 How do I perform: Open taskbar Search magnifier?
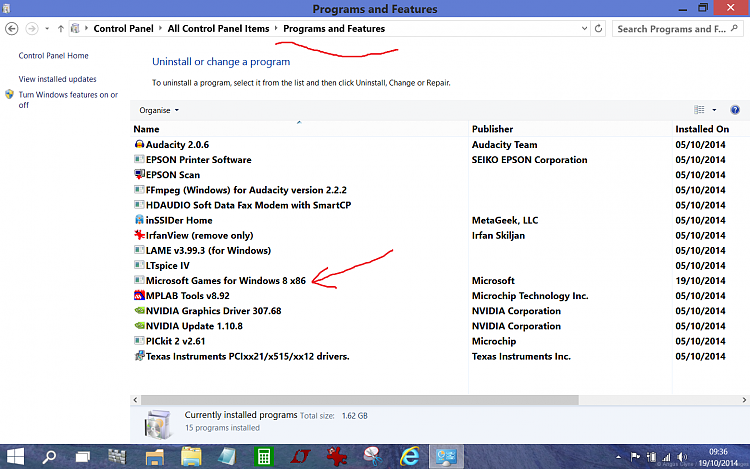click(x=49, y=457)
